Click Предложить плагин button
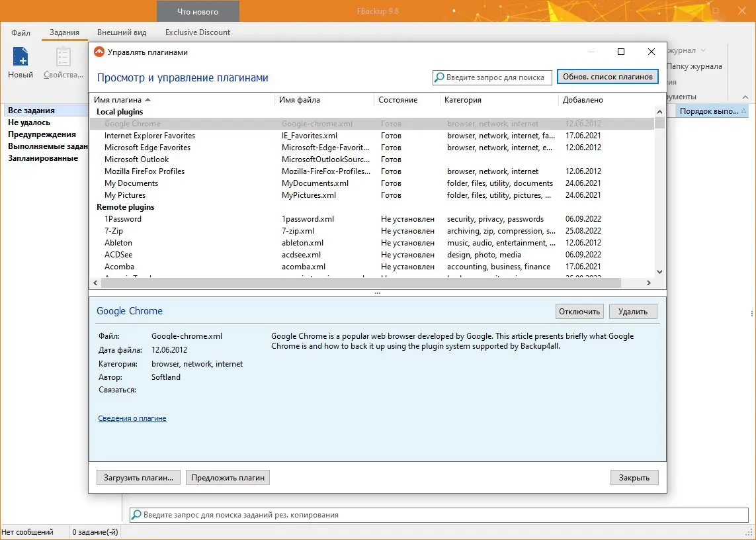The height and width of the screenshot is (540, 756). pyautogui.click(x=228, y=477)
